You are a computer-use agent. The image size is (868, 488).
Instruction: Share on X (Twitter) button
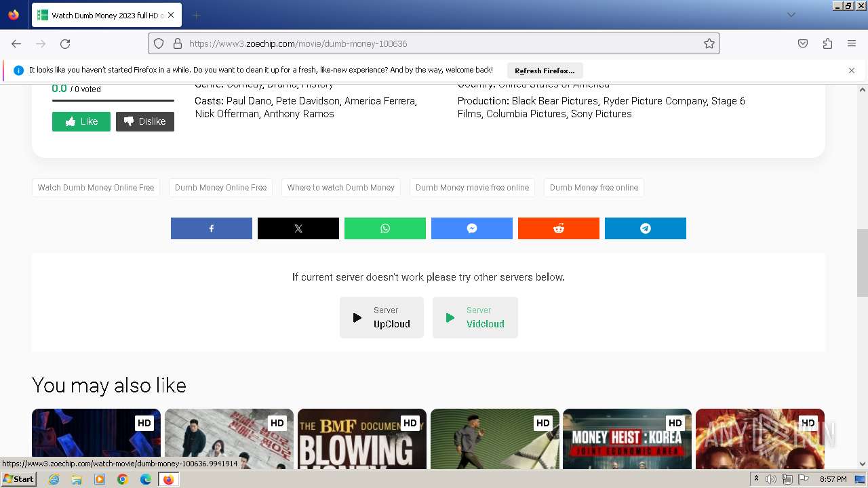298,228
